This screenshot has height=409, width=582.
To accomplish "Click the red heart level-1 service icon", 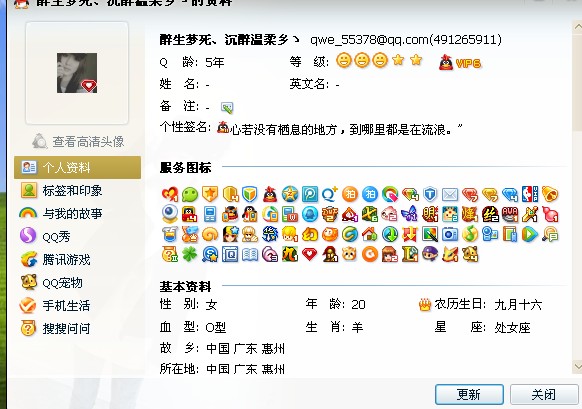I will [170, 194].
